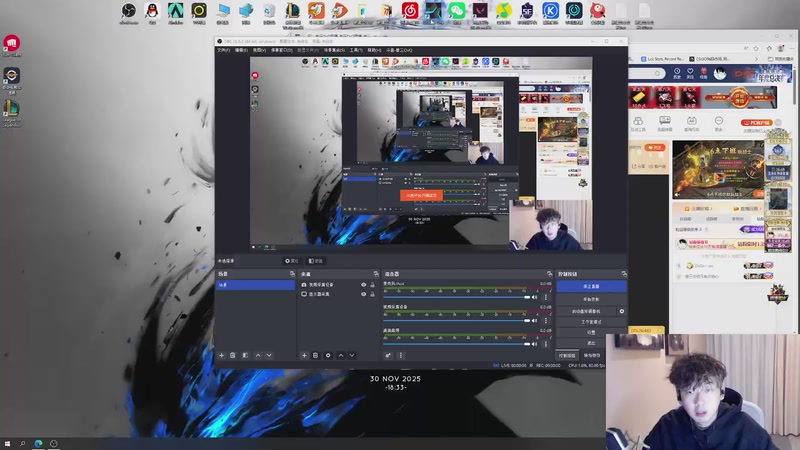The image size is (800, 450).
Task: Undock the Scenes panel with float icon
Action: point(292,274)
